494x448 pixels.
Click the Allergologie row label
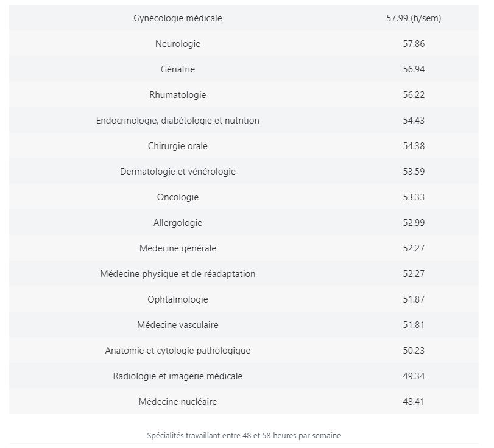(x=178, y=223)
